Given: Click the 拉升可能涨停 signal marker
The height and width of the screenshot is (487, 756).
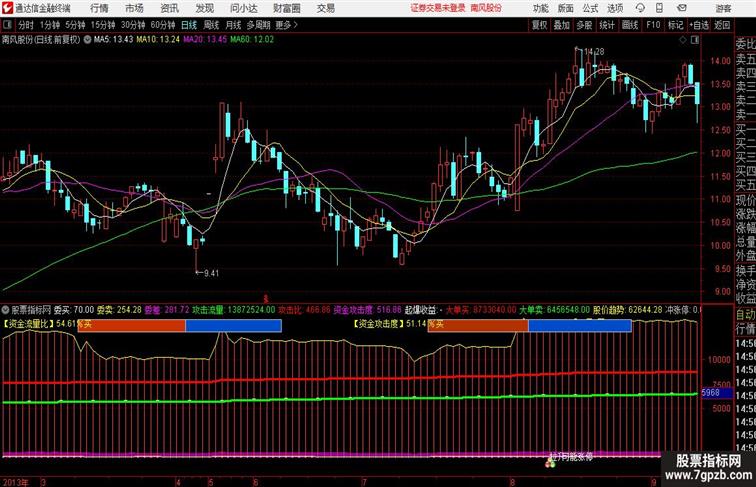Looking at the screenshot, I should [x=571, y=457].
